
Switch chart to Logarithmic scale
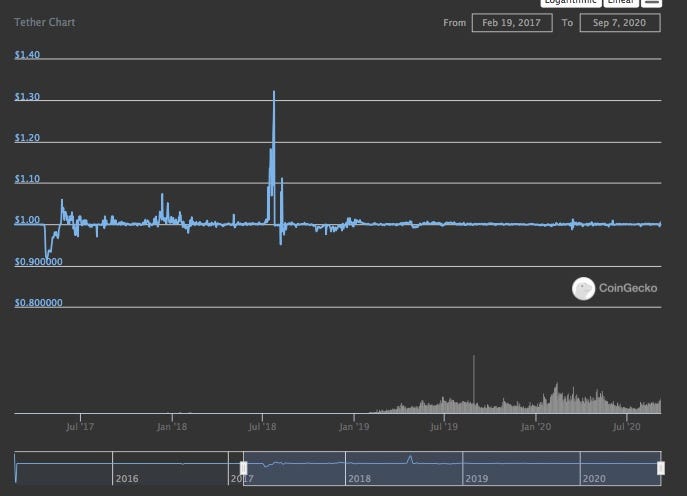[x=570, y=3]
